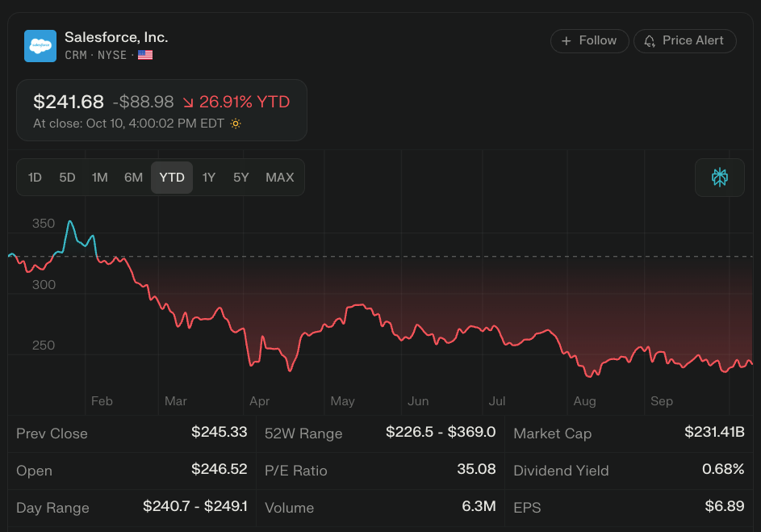Screen dimensions: 761x532
Task: Open the 5Y chart view
Action: click(x=241, y=178)
